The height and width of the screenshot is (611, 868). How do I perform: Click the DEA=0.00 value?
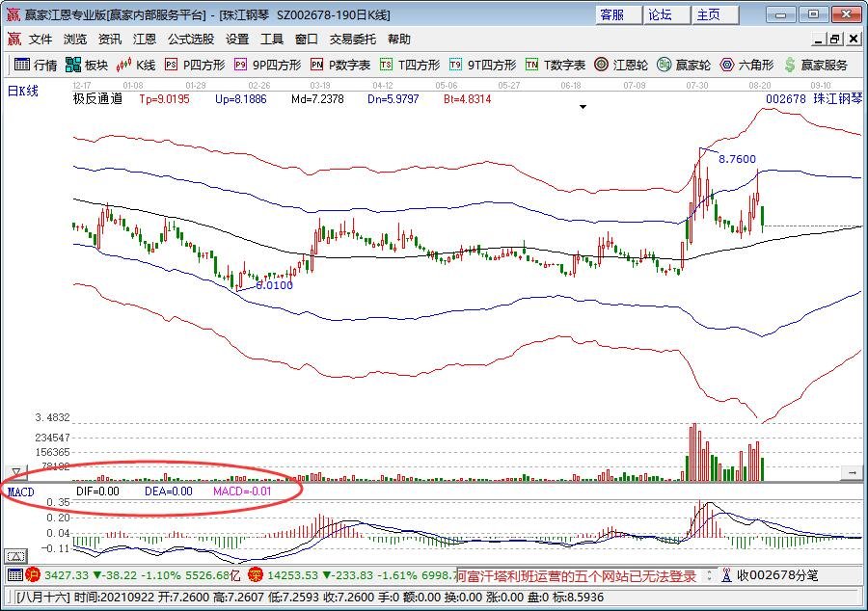tap(168, 491)
